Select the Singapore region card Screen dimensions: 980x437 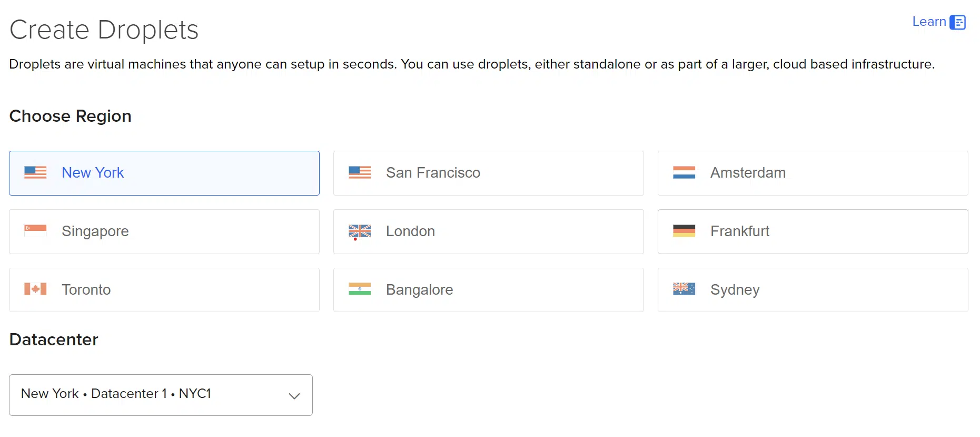pos(164,231)
